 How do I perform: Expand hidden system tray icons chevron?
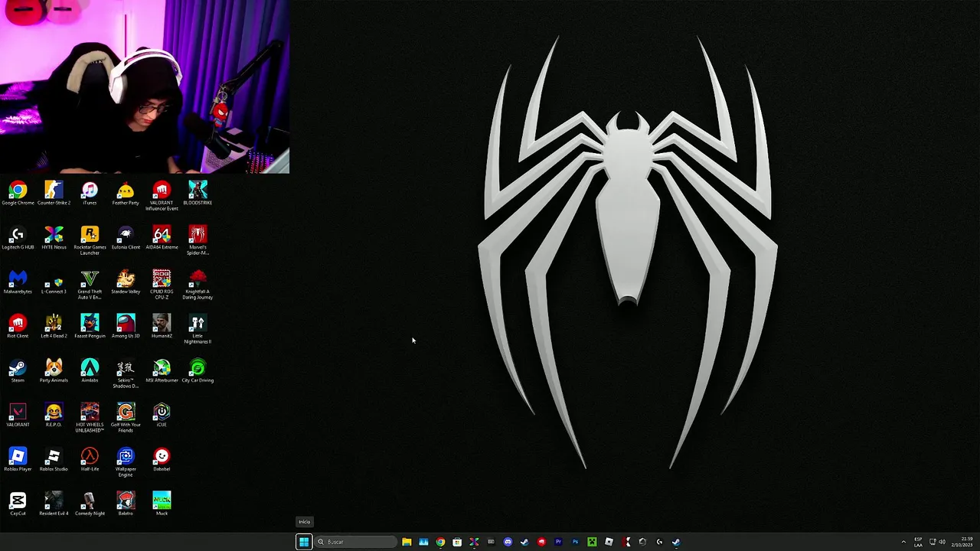click(903, 542)
